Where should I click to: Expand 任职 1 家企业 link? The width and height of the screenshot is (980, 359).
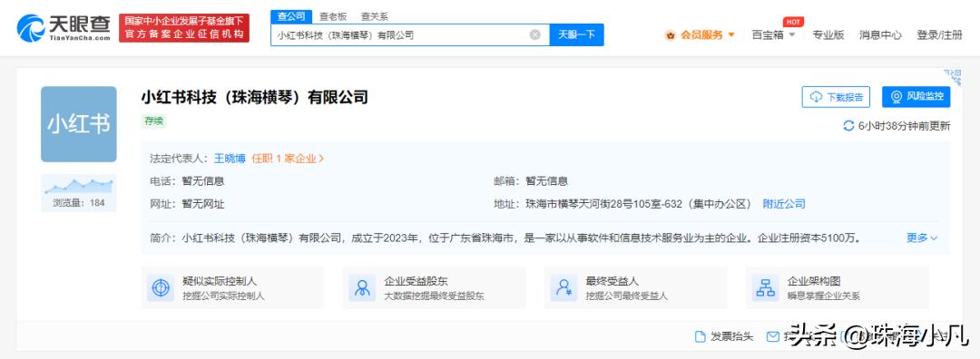click(289, 159)
